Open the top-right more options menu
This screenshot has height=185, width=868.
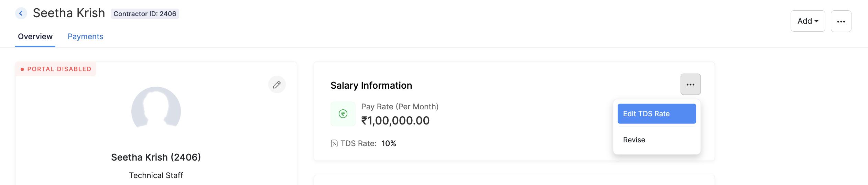tap(841, 21)
